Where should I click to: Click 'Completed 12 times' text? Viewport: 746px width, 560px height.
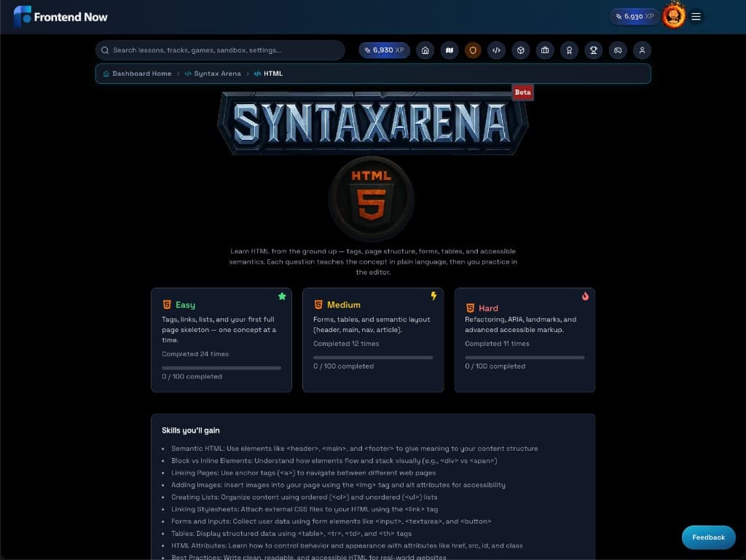[x=346, y=344]
